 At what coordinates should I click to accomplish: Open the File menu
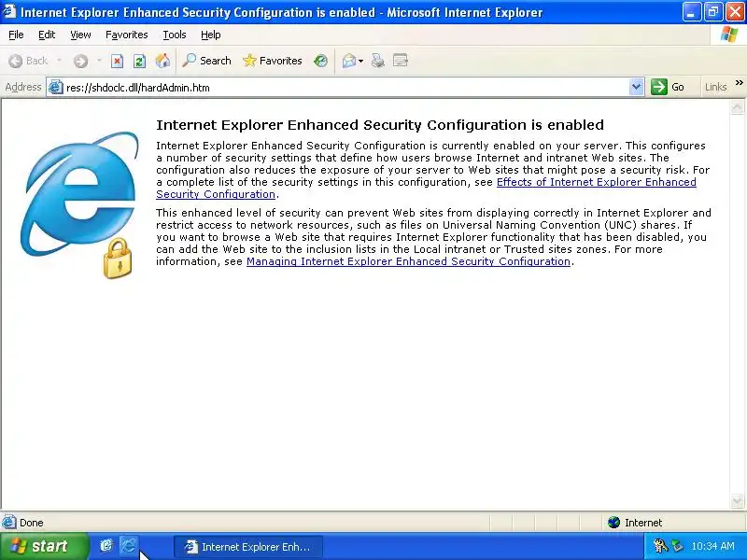pyautogui.click(x=16, y=35)
